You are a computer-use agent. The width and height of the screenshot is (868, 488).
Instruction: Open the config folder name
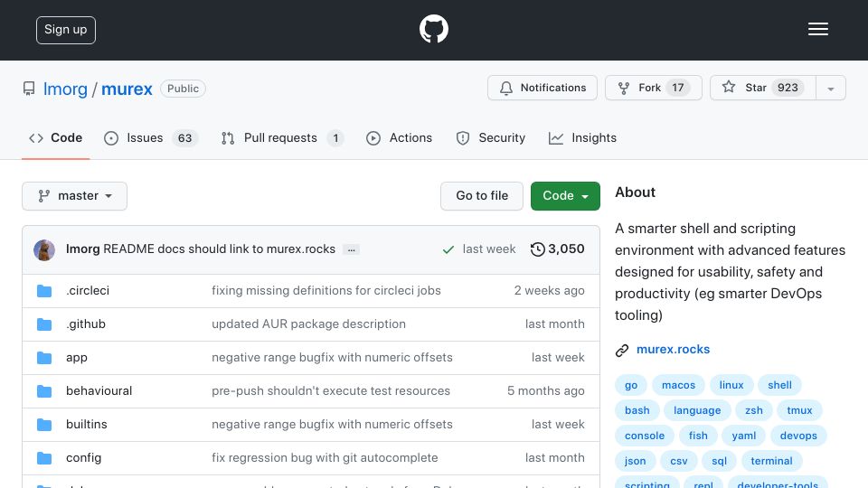(x=83, y=458)
